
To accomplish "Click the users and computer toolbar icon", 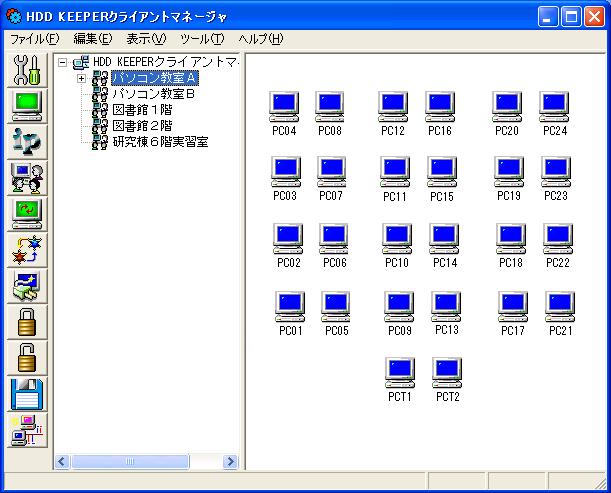I will tap(27, 178).
